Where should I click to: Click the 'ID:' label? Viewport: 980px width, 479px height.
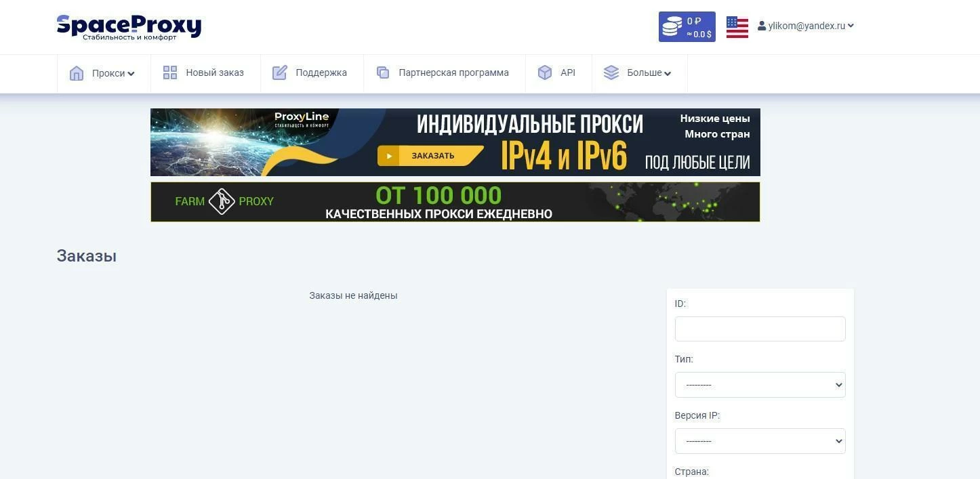click(680, 304)
